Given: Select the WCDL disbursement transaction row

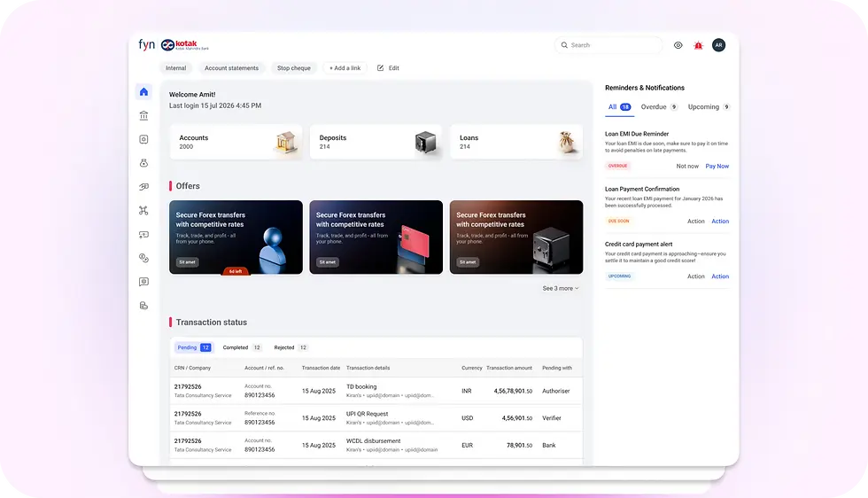Looking at the screenshot, I should 376,445.
